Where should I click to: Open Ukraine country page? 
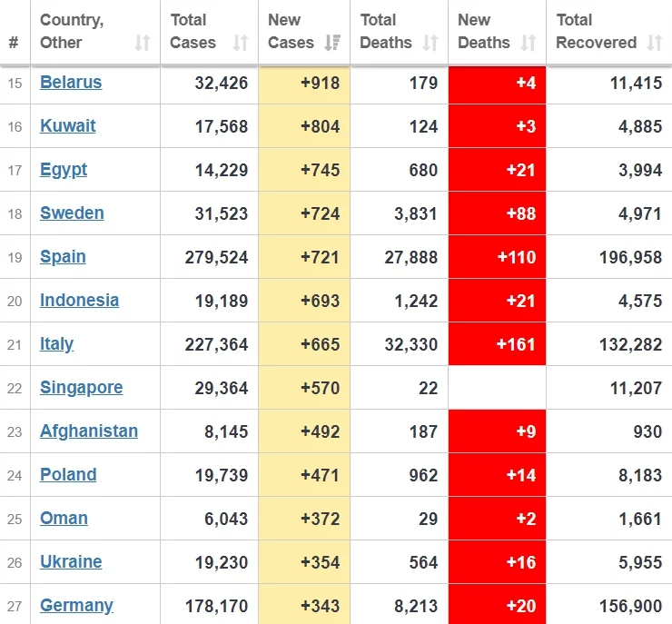pos(71,561)
